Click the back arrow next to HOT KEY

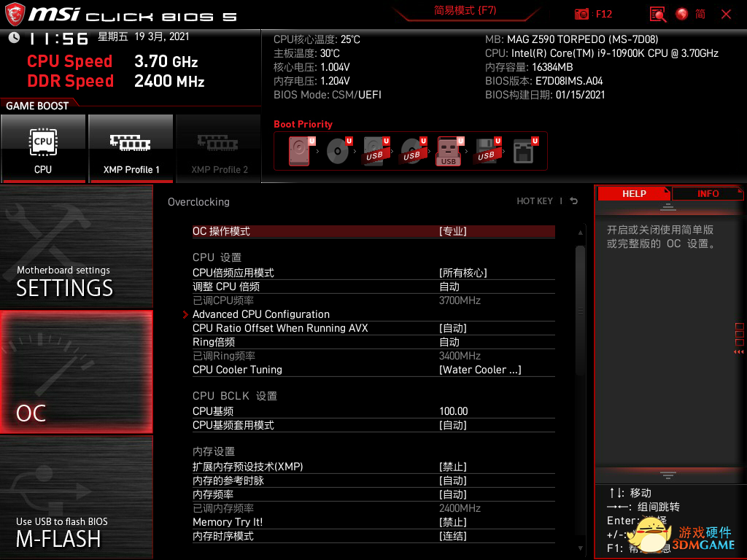(x=574, y=201)
